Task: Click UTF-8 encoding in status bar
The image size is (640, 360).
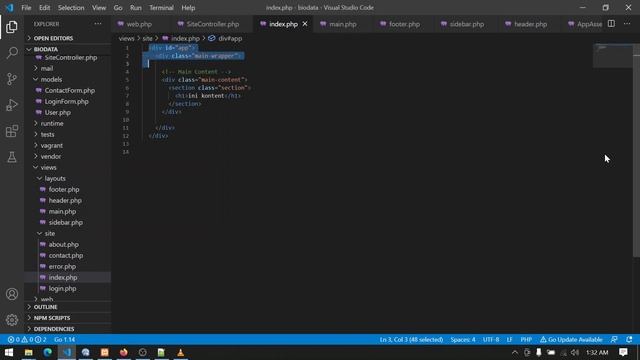Action: [x=491, y=340]
